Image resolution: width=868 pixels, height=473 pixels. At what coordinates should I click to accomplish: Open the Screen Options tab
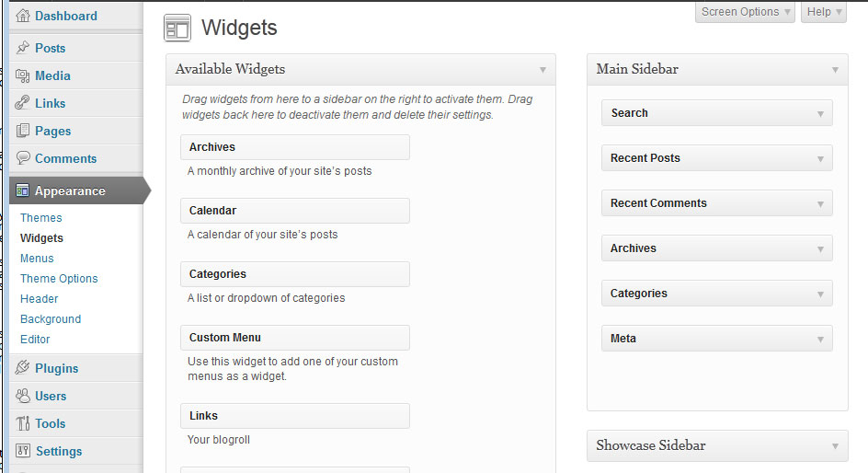point(745,12)
